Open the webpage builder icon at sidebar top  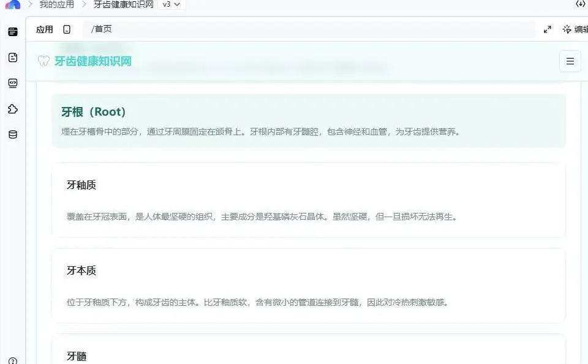[12, 31]
